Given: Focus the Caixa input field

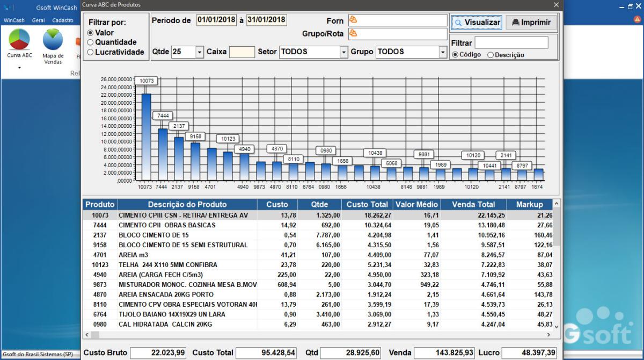Looking at the screenshot, I should click(x=242, y=52).
